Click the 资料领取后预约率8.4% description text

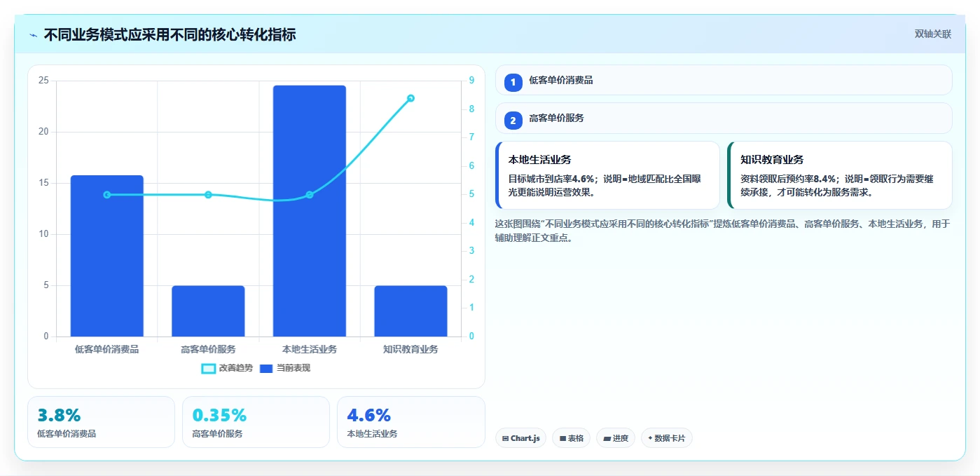837,186
